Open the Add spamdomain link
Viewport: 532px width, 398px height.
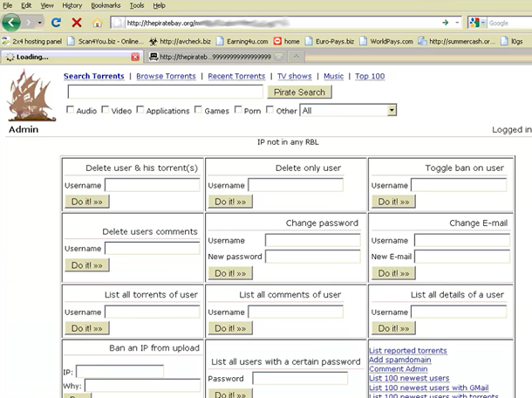click(400, 360)
